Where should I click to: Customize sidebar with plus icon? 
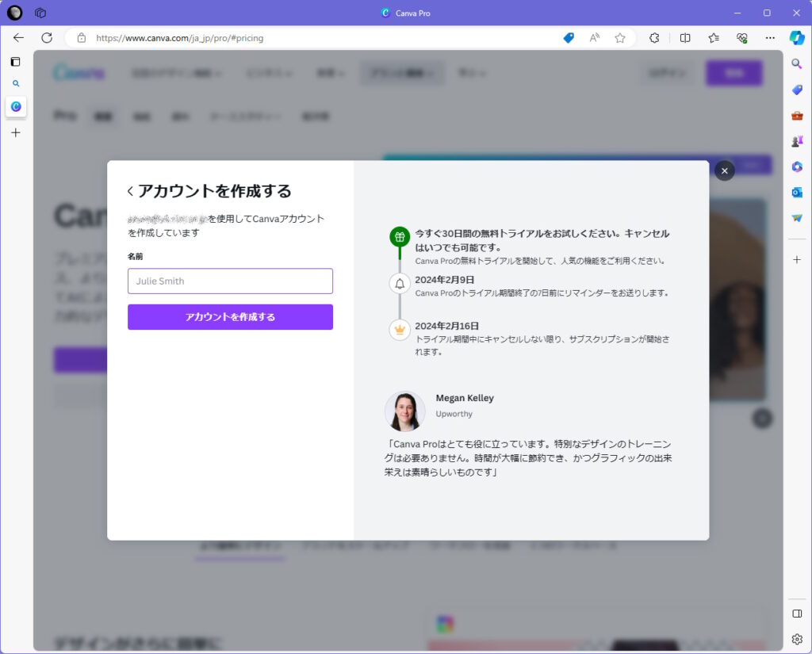coord(797,259)
